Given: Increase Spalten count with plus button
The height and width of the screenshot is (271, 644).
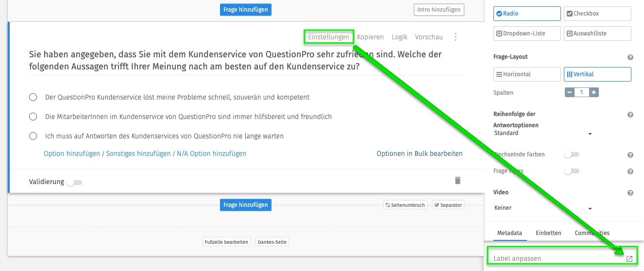Looking at the screenshot, I should (x=593, y=92).
